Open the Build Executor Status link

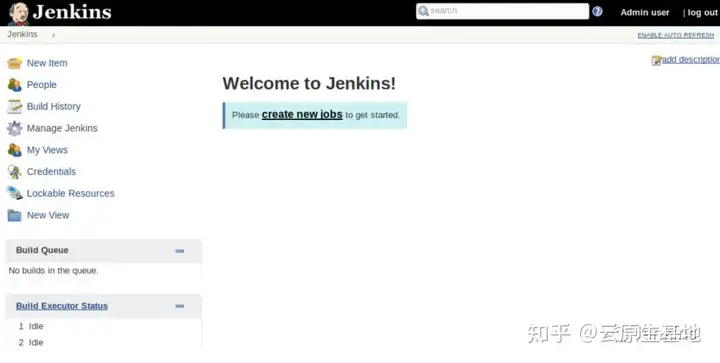(x=62, y=306)
